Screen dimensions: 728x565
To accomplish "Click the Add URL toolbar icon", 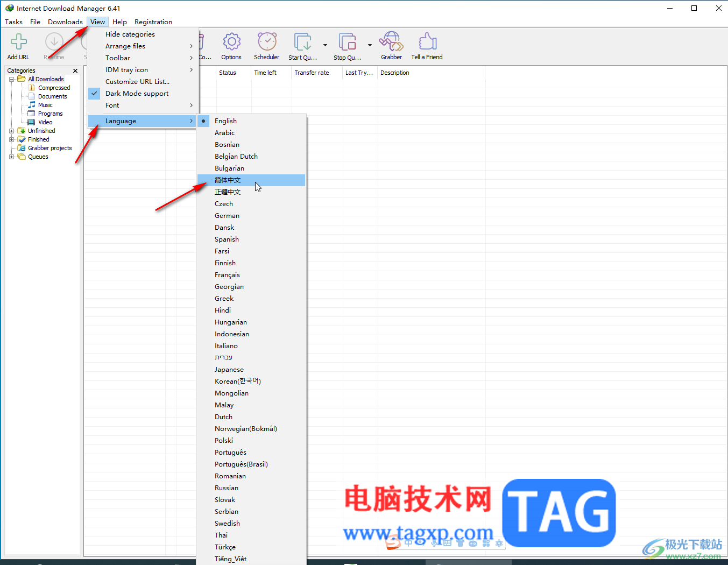I will (18, 42).
